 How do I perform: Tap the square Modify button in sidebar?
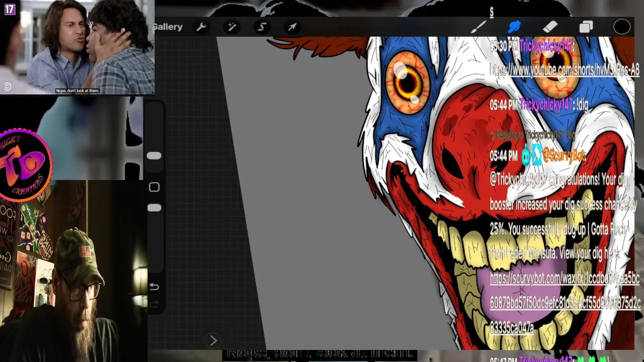tap(154, 188)
